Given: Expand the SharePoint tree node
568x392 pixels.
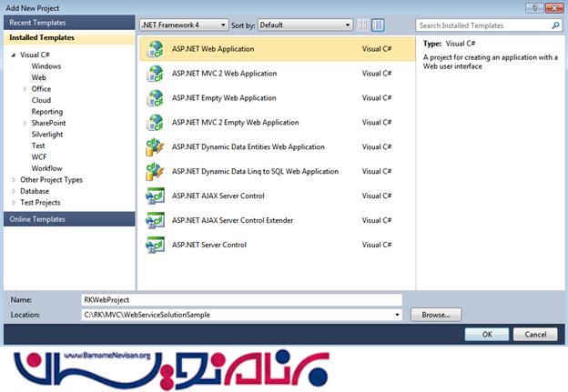Looking at the screenshot, I should point(25,123).
